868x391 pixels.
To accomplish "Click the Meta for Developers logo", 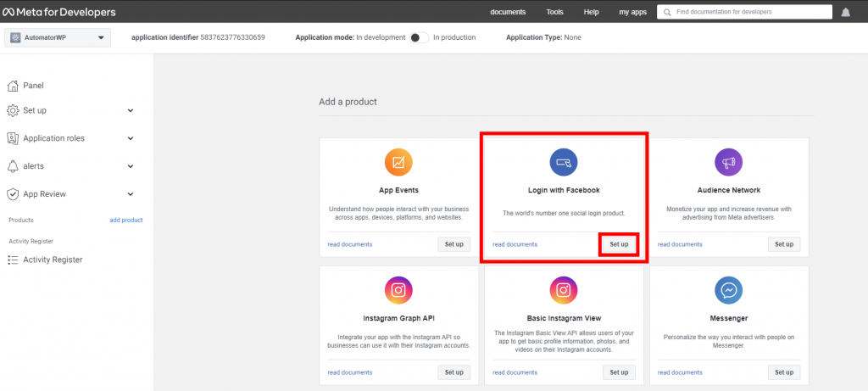I will click(58, 12).
